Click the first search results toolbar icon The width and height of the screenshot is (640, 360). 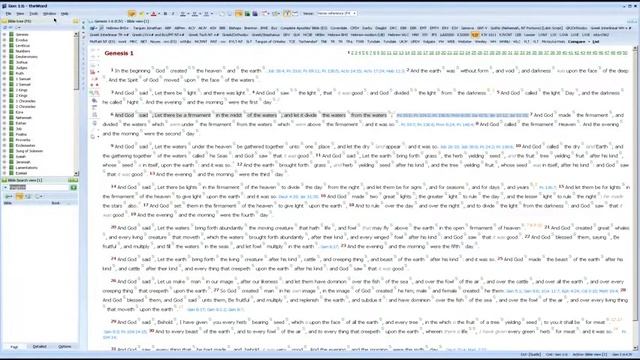tap(9, 196)
